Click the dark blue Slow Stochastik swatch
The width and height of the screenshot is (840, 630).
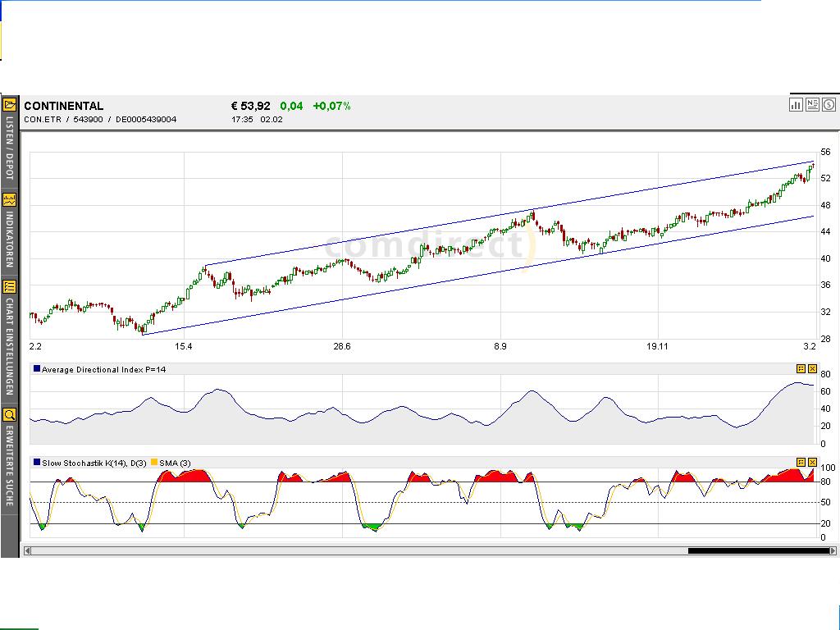(37, 462)
